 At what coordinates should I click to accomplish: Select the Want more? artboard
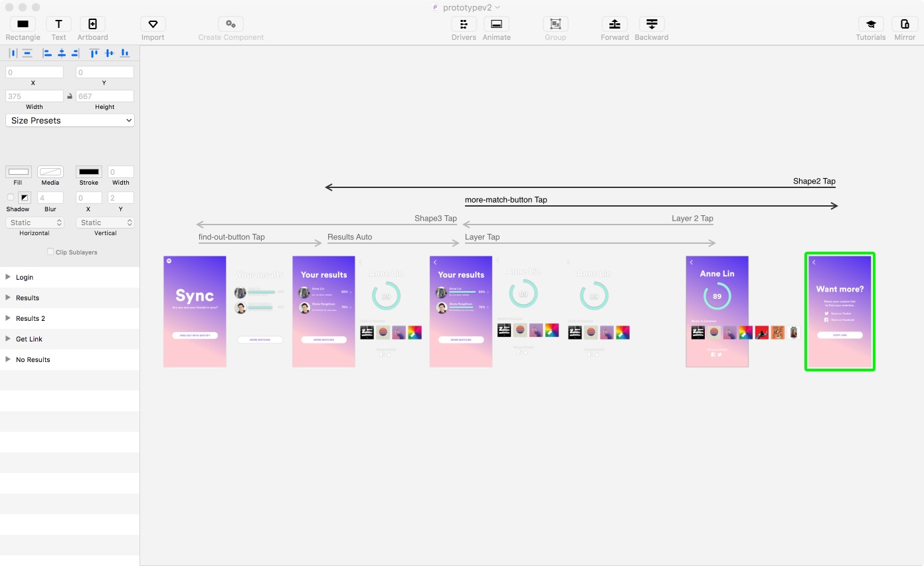point(840,312)
